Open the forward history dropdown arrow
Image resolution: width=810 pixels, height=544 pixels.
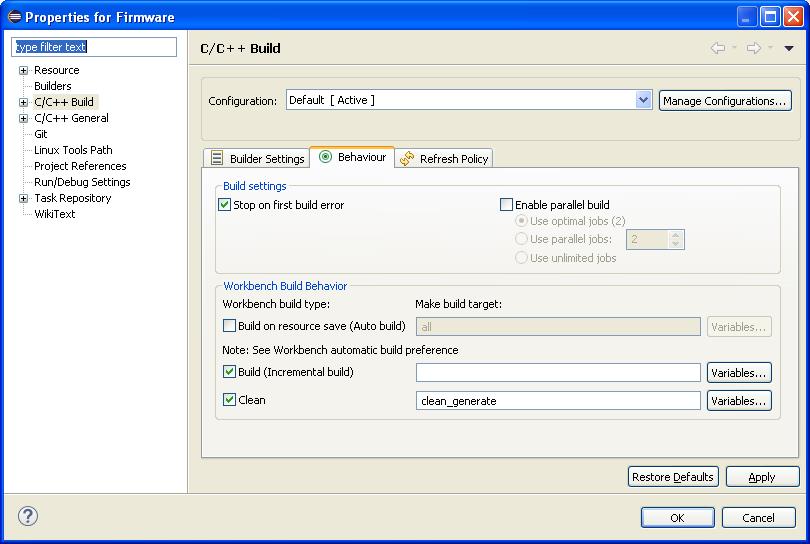(x=770, y=48)
